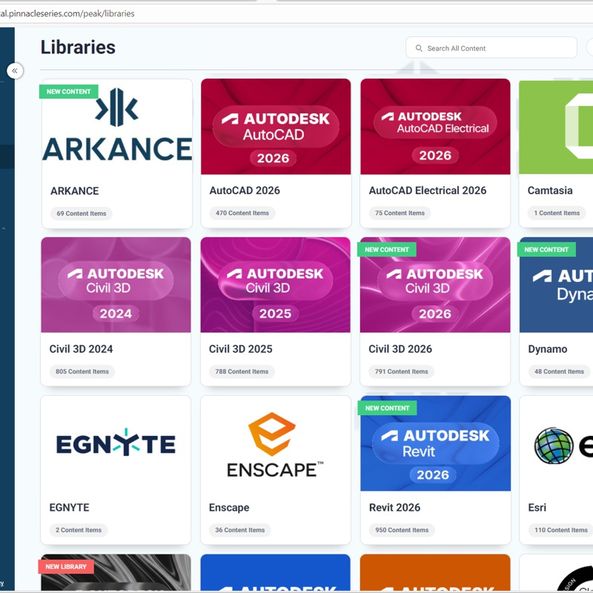
Task: Click the 470 Content Items badge
Action: (242, 213)
